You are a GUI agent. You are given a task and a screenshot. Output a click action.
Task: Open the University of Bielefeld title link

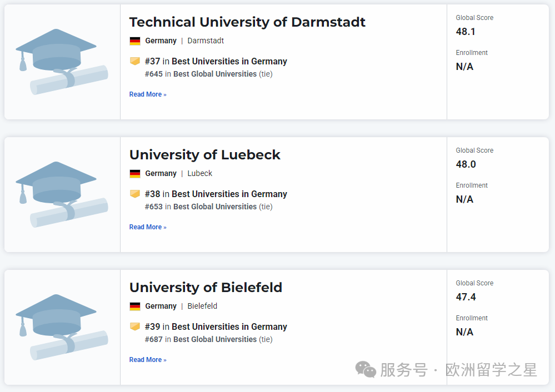[x=206, y=288]
